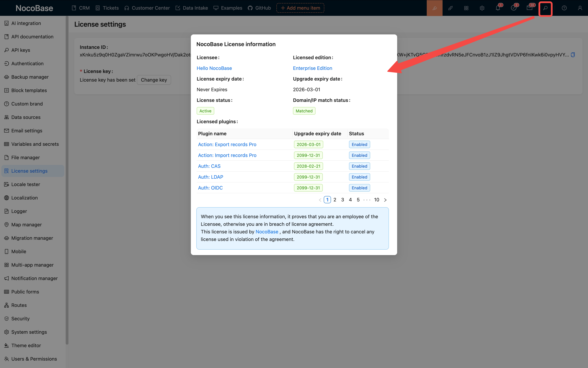The image size is (588, 368).
Task: Open the settings gear icon in top bar
Action: (482, 8)
